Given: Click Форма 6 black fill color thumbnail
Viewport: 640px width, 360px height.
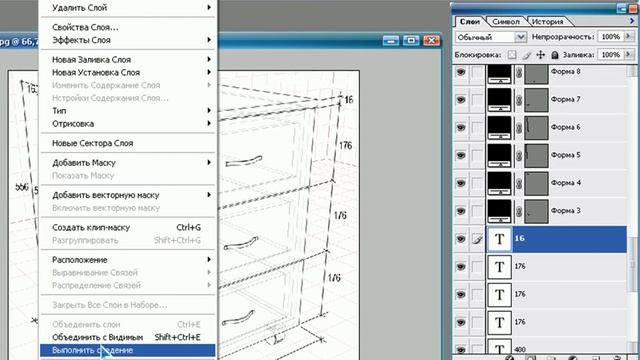Looking at the screenshot, I should (x=499, y=128).
